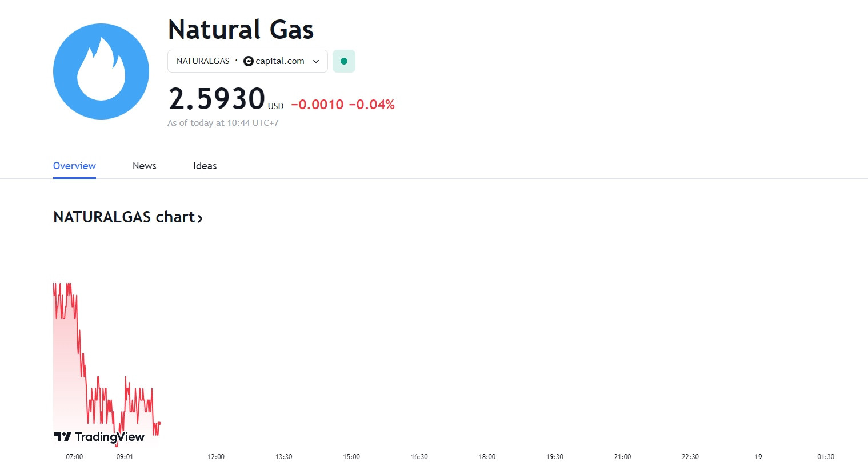This screenshot has height=470, width=868.
Task: Click the Natural Gas title heading
Action: coord(241,29)
